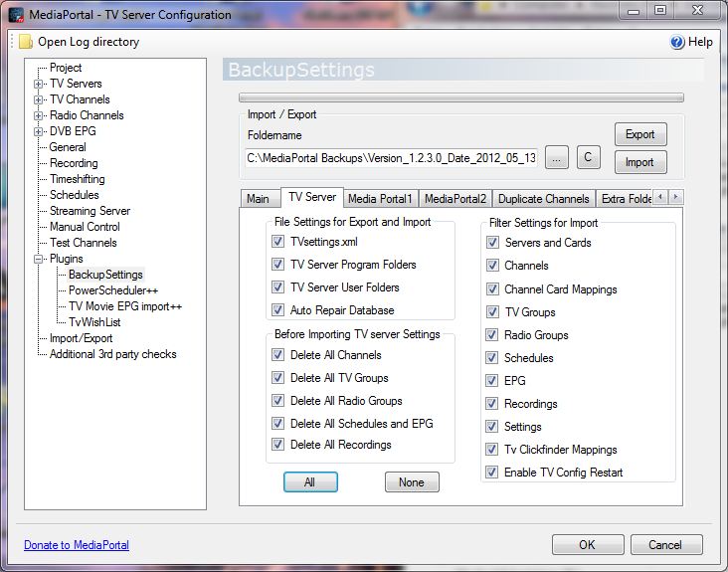Open Manual Control in the tree
This screenshot has height=572, width=728.
point(85,227)
